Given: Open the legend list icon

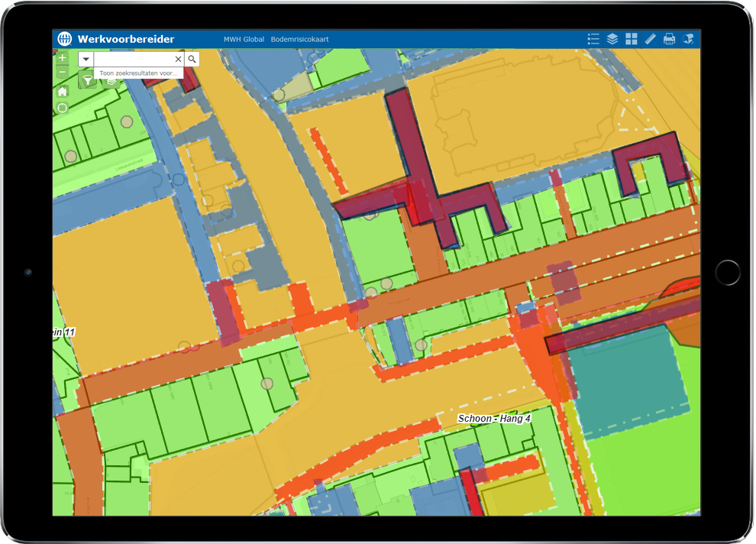Looking at the screenshot, I should (x=593, y=39).
